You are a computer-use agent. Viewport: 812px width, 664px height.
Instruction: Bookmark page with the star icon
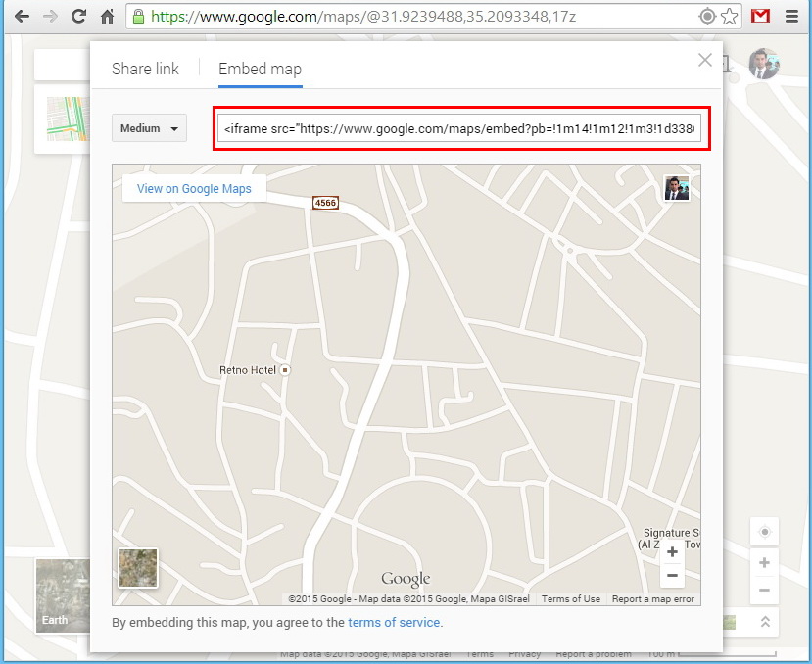(729, 17)
